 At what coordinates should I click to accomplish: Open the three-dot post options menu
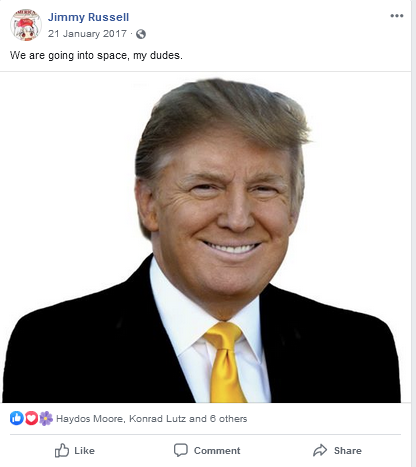pyautogui.click(x=397, y=16)
